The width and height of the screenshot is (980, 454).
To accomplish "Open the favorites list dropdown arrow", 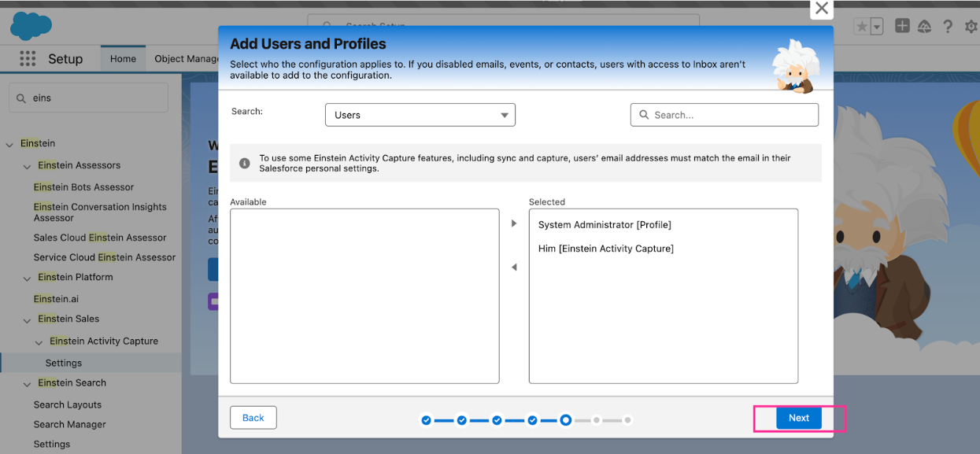I will (877, 27).
